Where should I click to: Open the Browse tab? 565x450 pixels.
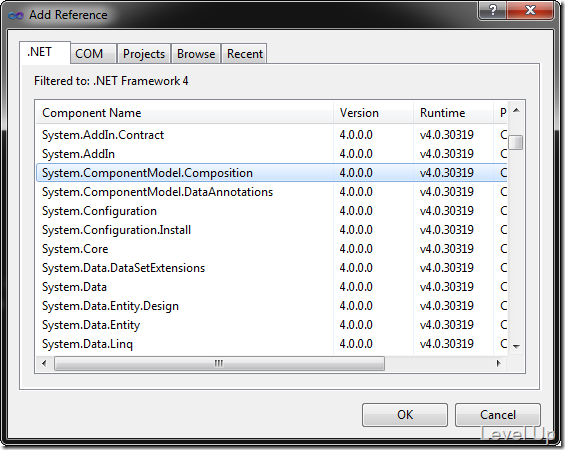point(196,54)
